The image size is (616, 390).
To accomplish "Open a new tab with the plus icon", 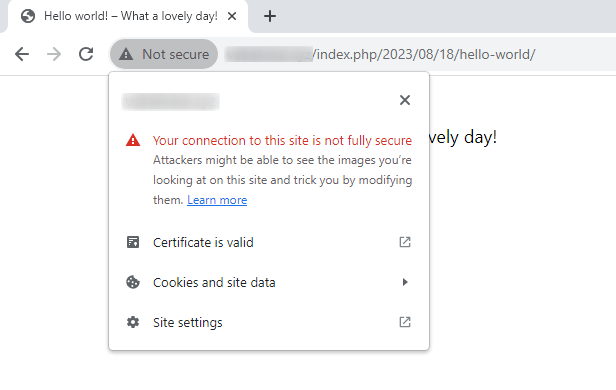I will pos(270,16).
